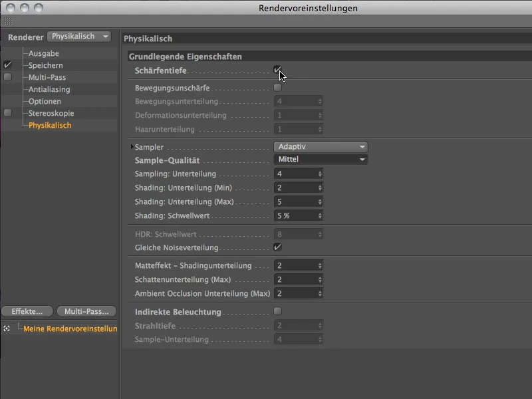Select the Physikalisch list entry
Viewport: 532px width, 399px height.
tap(50, 125)
